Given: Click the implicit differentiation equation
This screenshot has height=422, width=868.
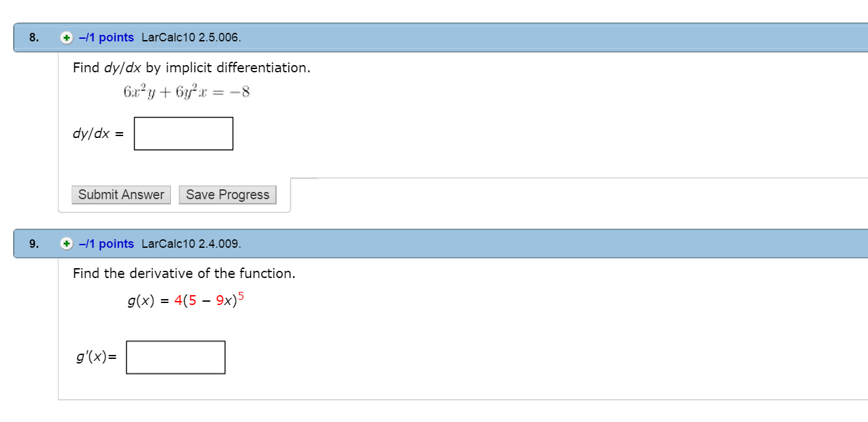Looking at the screenshot, I should tap(186, 92).
